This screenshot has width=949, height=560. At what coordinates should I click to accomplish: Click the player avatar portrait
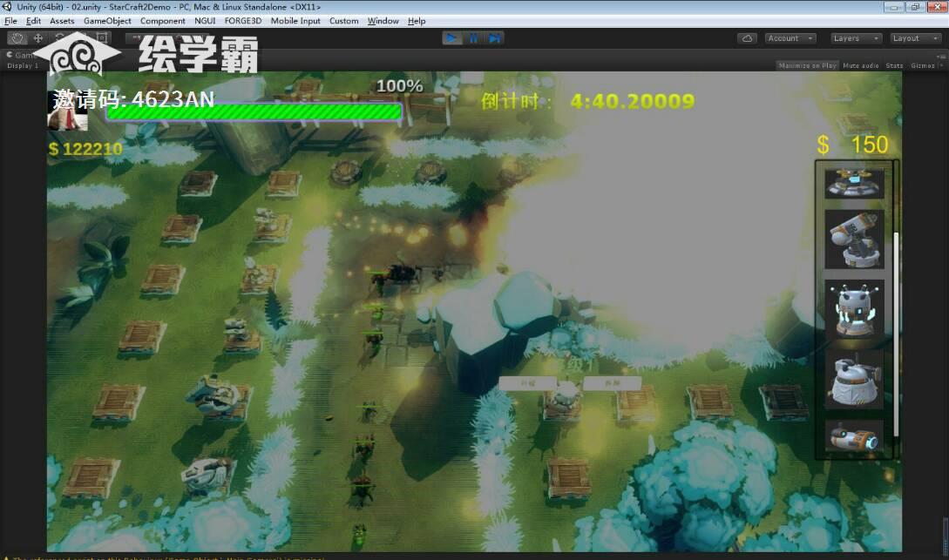(67, 111)
